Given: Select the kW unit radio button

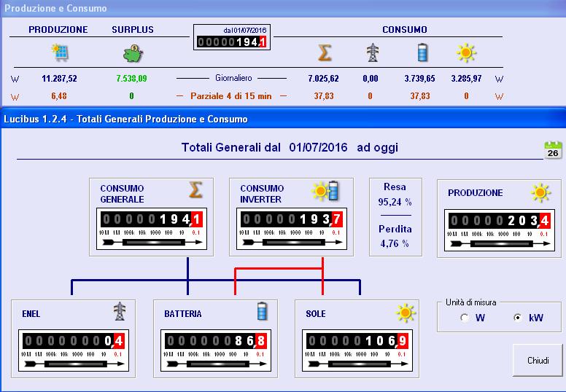Looking at the screenshot, I should [x=518, y=318].
